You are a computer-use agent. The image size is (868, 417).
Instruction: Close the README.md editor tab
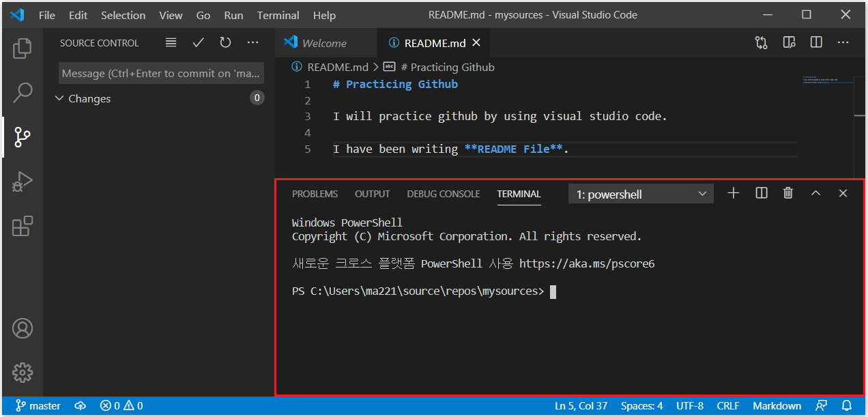pyautogui.click(x=476, y=43)
